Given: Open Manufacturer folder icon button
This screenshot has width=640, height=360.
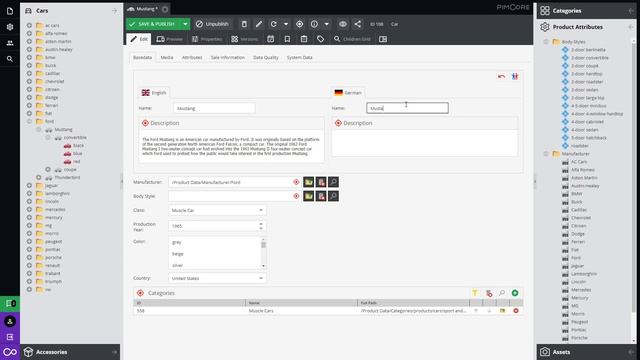Looking at the screenshot, I should pyautogui.click(x=309, y=182).
